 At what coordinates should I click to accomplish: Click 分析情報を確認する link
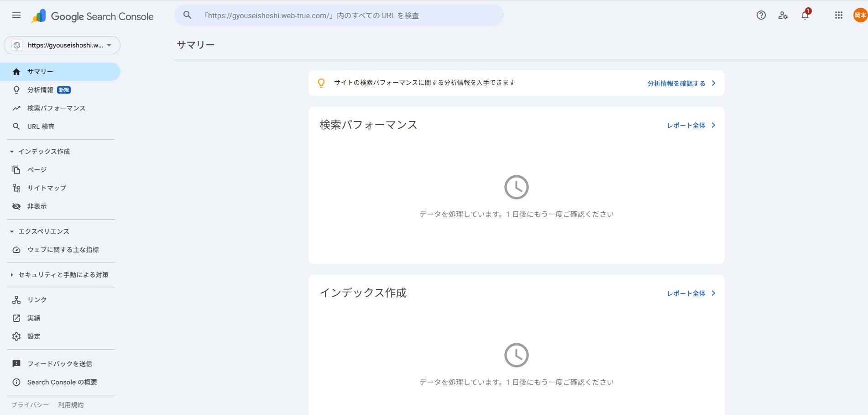pos(676,84)
